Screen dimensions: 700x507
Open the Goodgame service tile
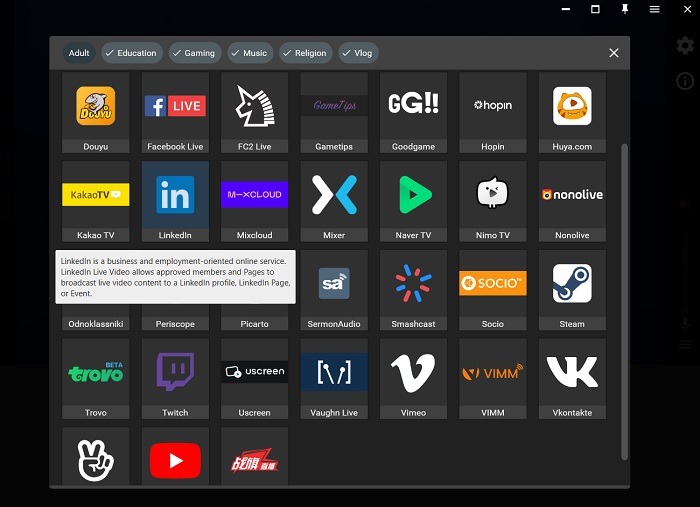pyautogui.click(x=413, y=112)
